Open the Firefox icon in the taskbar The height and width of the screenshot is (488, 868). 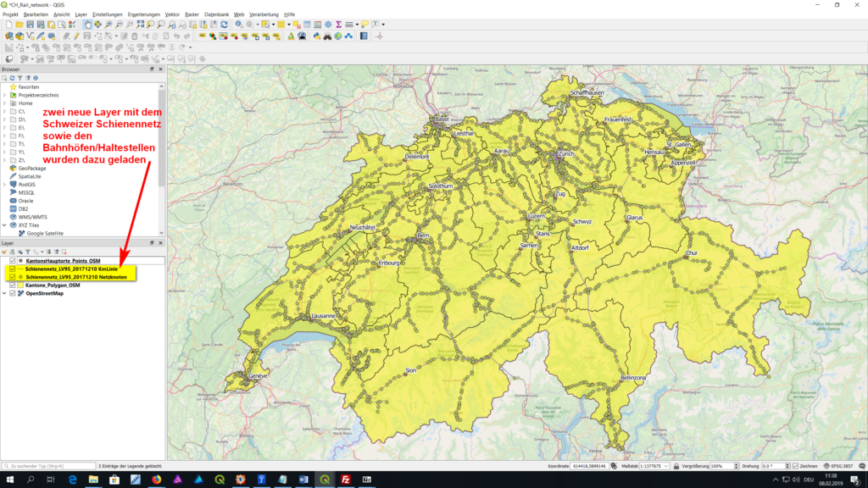(157, 480)
